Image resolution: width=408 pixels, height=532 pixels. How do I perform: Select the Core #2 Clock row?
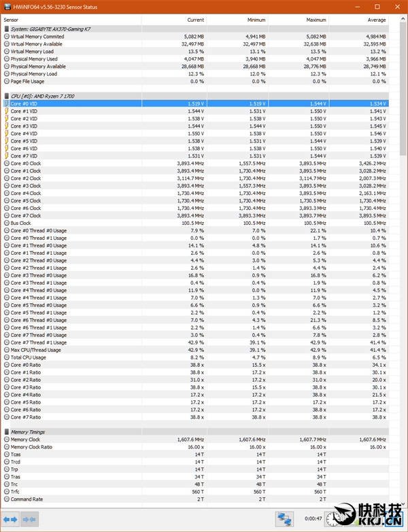[x=195, y=178]
